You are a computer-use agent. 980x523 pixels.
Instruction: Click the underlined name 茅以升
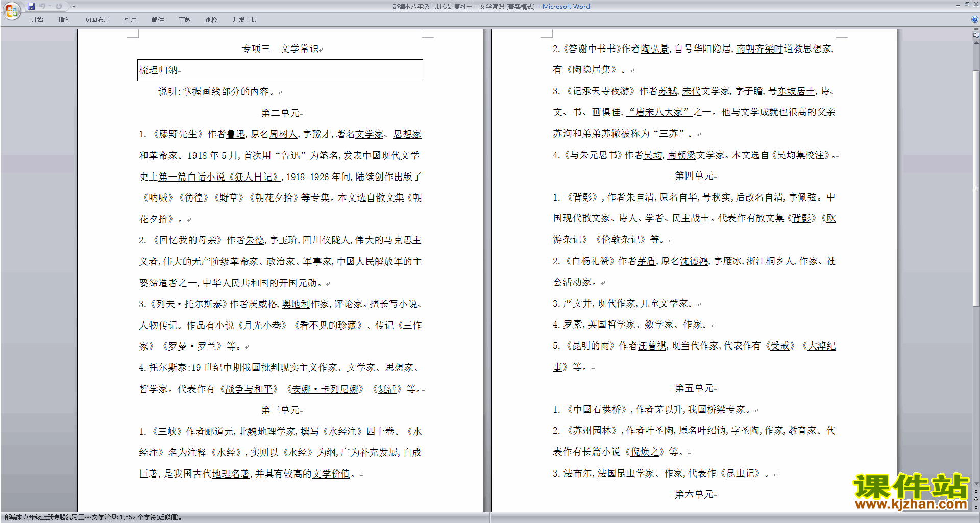[669, 409]
